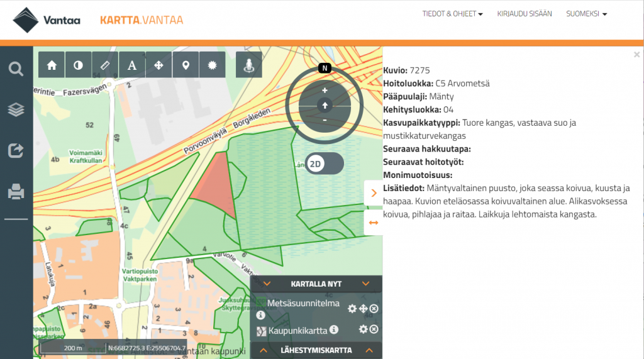Click the Kartalla Nyt panel header
This screenshot has height=359, width=644.
(x=316, y=284)
